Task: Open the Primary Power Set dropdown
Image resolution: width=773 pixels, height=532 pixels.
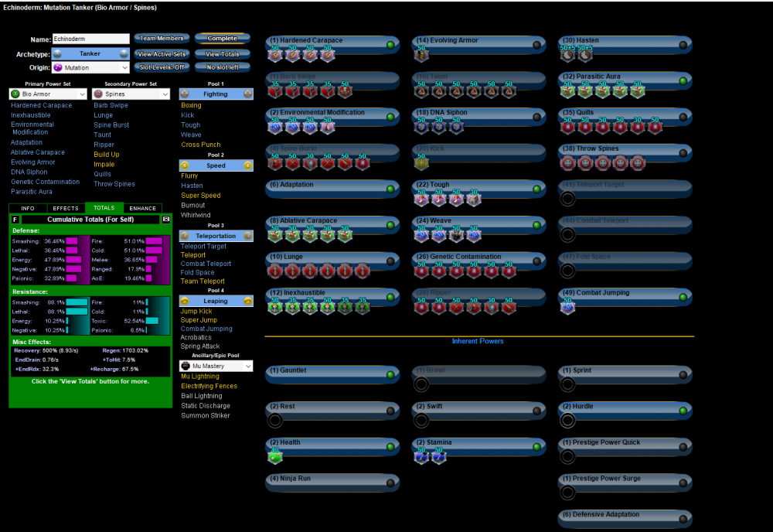Action: [48, 94]
